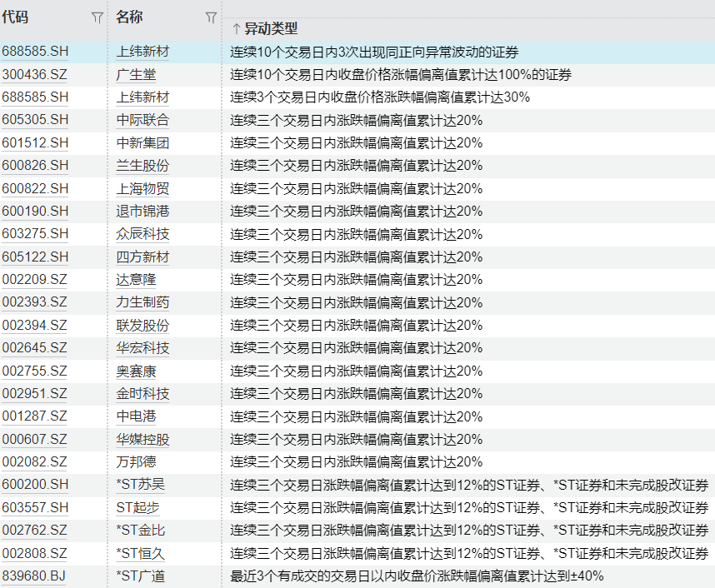Open stock name link 中新集团
715x588 pixels.
tap(142, 142)
